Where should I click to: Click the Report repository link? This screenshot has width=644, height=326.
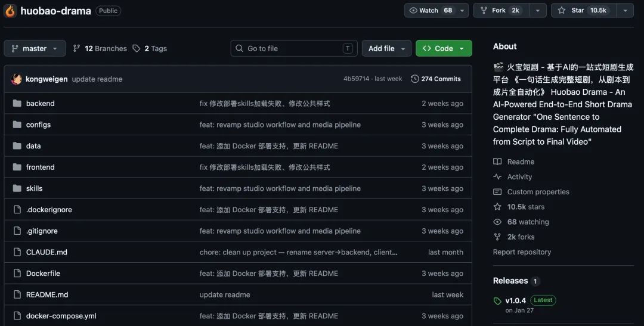coord(522,252)
